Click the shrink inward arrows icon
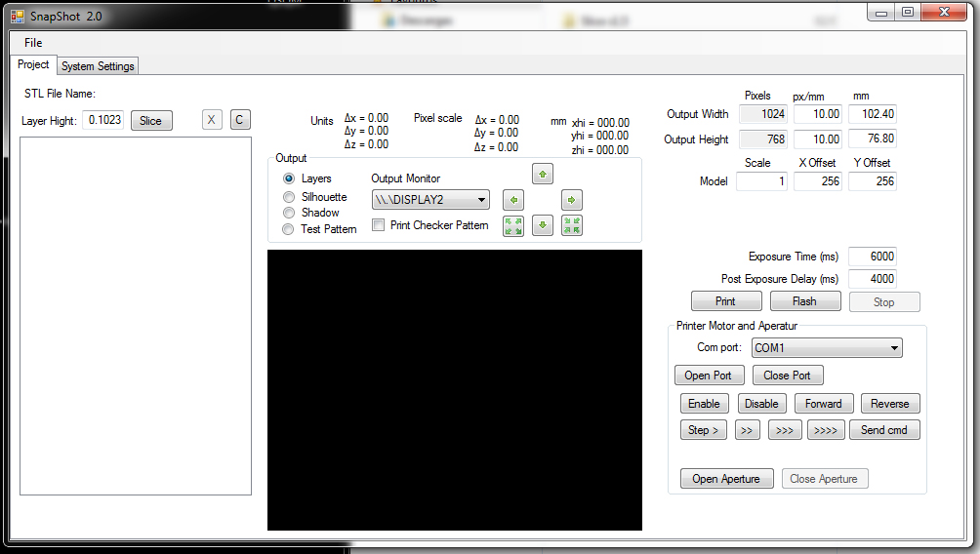 point(572,225)
